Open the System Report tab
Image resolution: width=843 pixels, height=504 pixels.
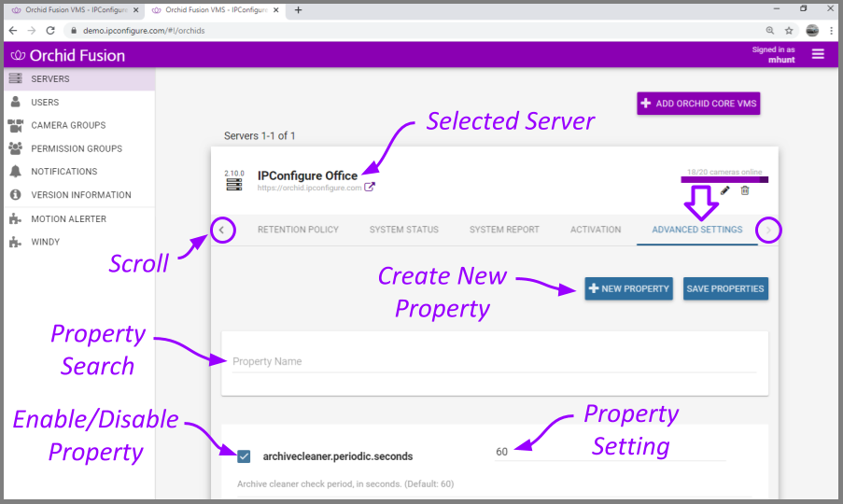(504, 230)
